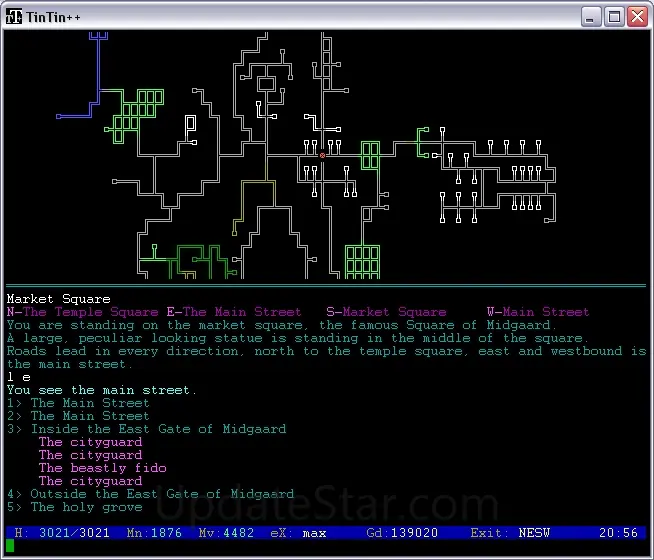
Task: Minimize the TinTin++ window
Action: point(592,15)
